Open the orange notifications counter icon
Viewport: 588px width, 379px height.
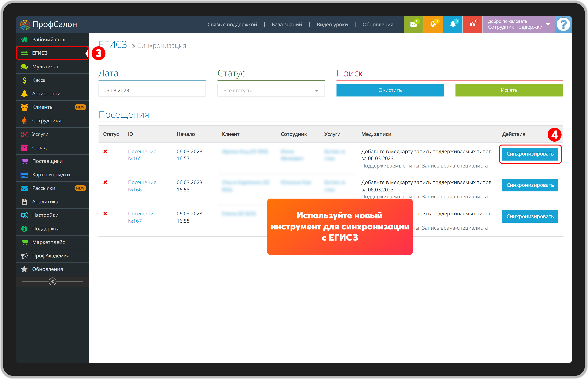tap(433, 24)
